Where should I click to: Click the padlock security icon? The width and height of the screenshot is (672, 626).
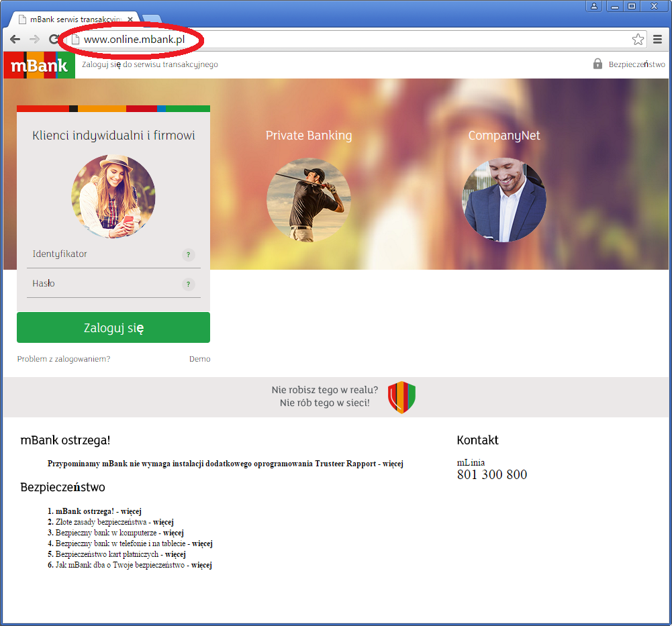(x=597, y=64)
